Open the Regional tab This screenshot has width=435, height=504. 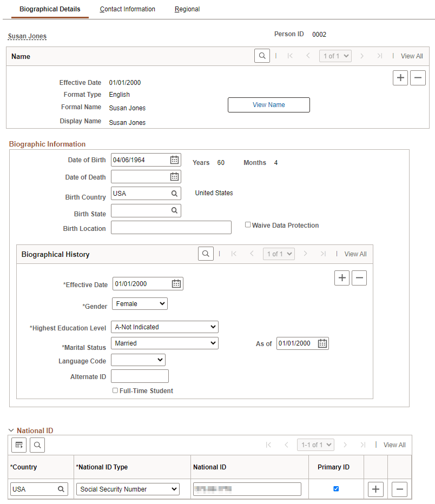tap(187, 9)
